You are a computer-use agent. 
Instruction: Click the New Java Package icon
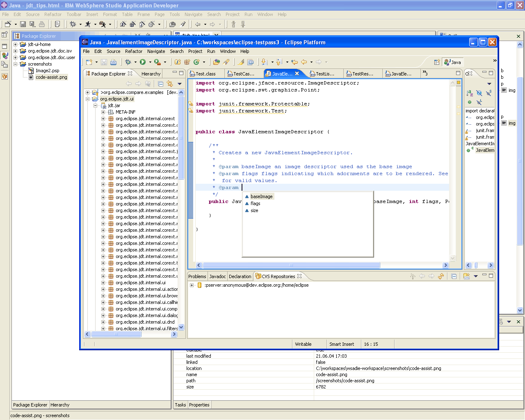(x=187, y=62)
